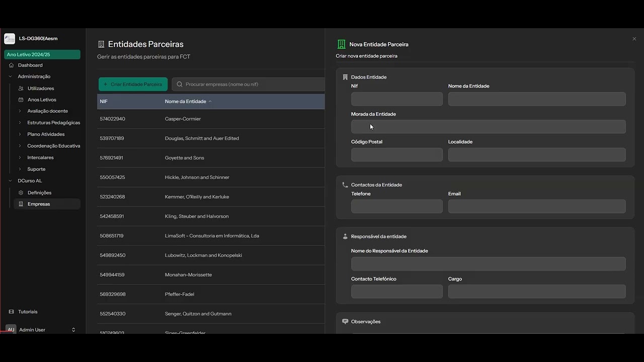The image size is (644, 362).
Task: Expand the Estruturas Pedagógicas submenu
Action: [20, 123]
